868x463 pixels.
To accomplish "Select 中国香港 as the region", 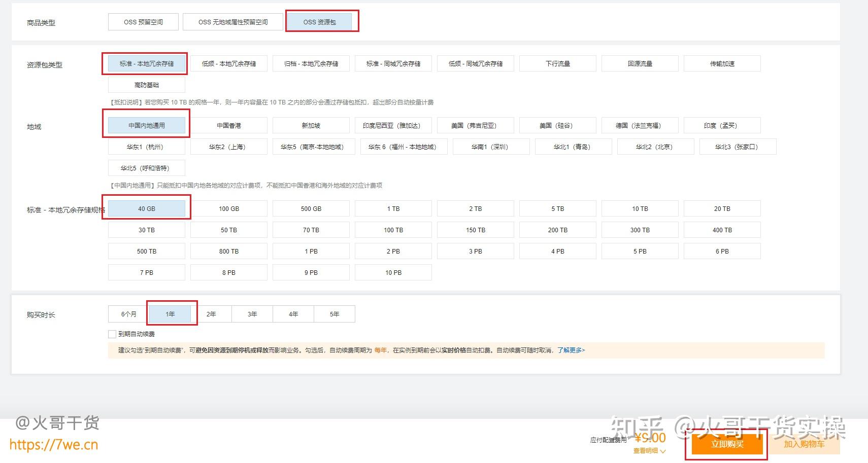I will [228, 125].
